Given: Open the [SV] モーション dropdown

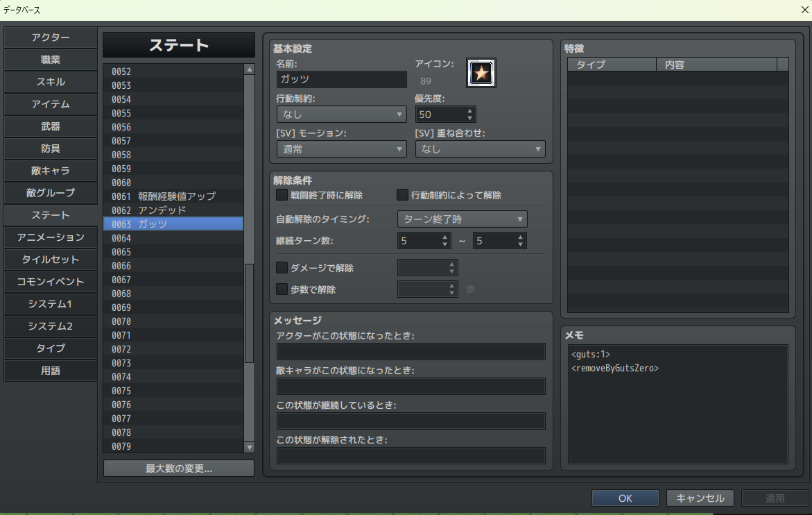Looking at the screenshot, I should click(341, 149).
